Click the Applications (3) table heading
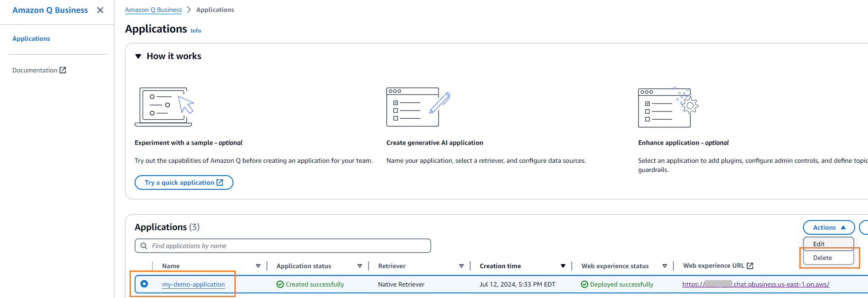The image size is (868, 298). tap(167, 227)
